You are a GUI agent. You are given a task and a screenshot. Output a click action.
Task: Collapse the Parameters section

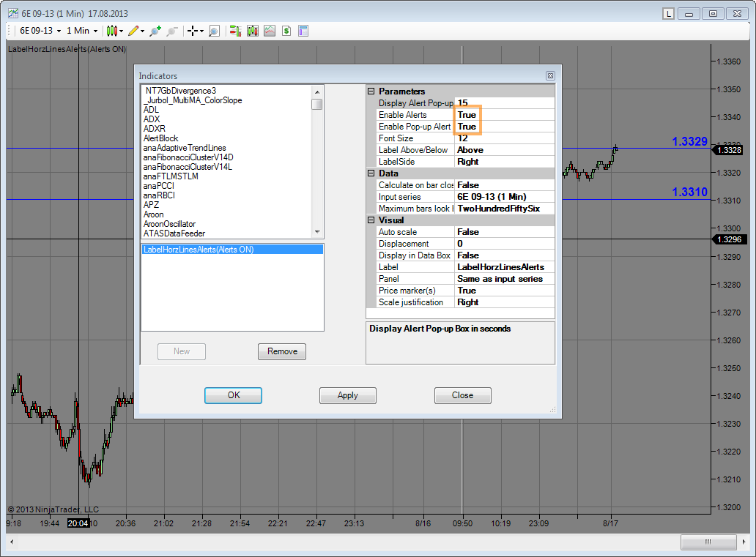pyautogui.click(x=371, y=91)
